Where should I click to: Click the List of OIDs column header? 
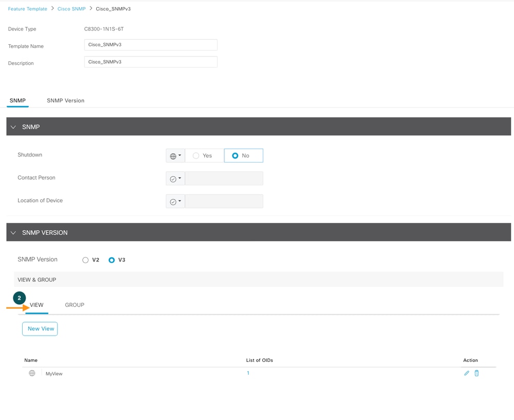260,360
